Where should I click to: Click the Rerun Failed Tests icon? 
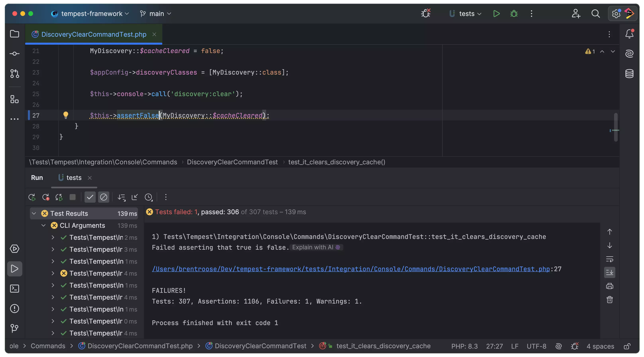click(46, 197)
